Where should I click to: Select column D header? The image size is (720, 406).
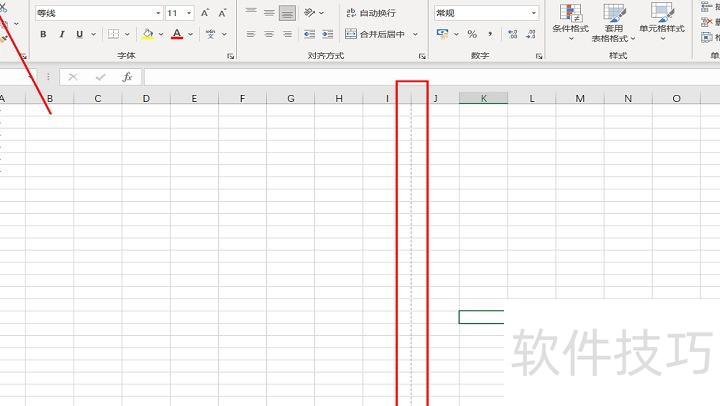click(x=146, y=98)
